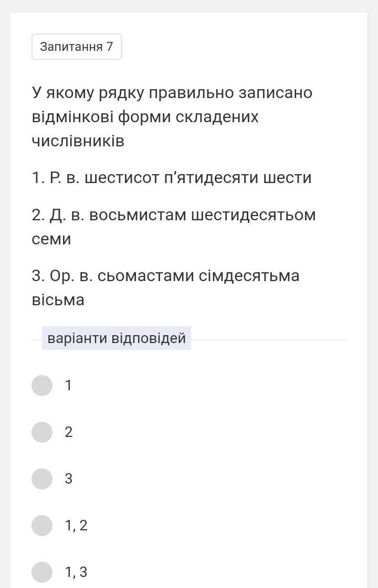Image resolution: width=378 pixels, height=588 pixels.
Task: Click the Д. в. case abbreviation
Action: pyautogui.click(x=67, y=215)
